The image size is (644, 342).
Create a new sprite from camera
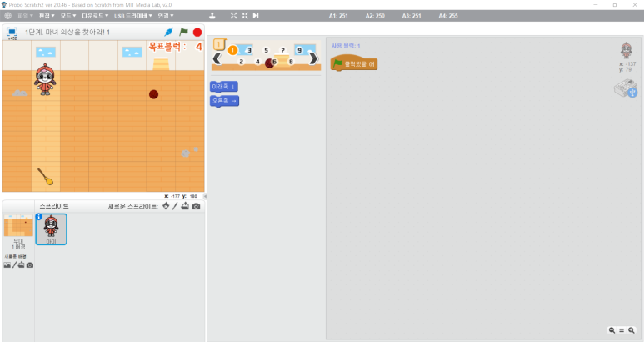[x=196, y=206]
